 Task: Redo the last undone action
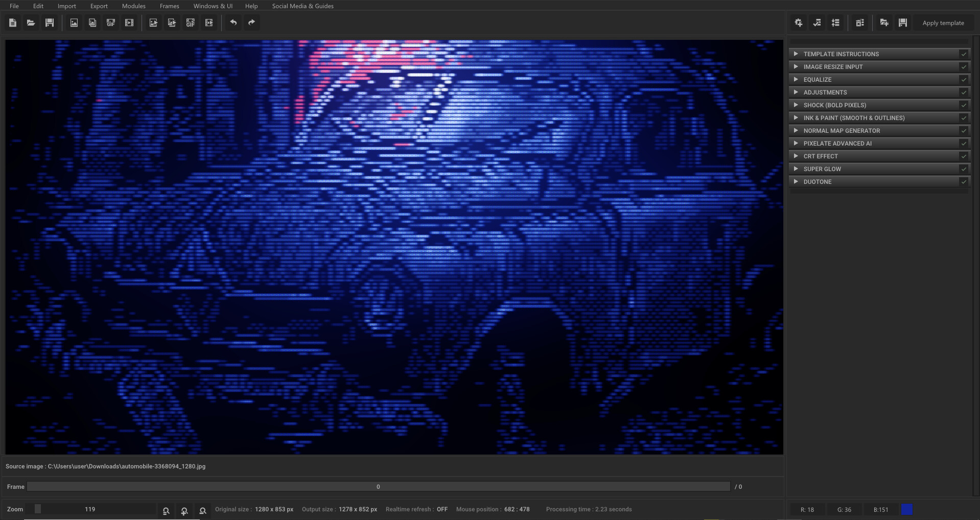click(251, 22)
